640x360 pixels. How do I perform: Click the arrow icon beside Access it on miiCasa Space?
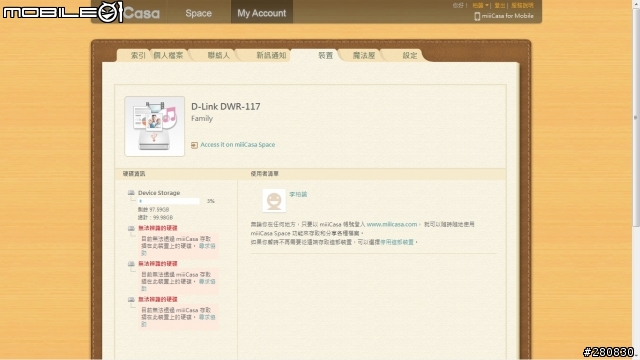194,145
